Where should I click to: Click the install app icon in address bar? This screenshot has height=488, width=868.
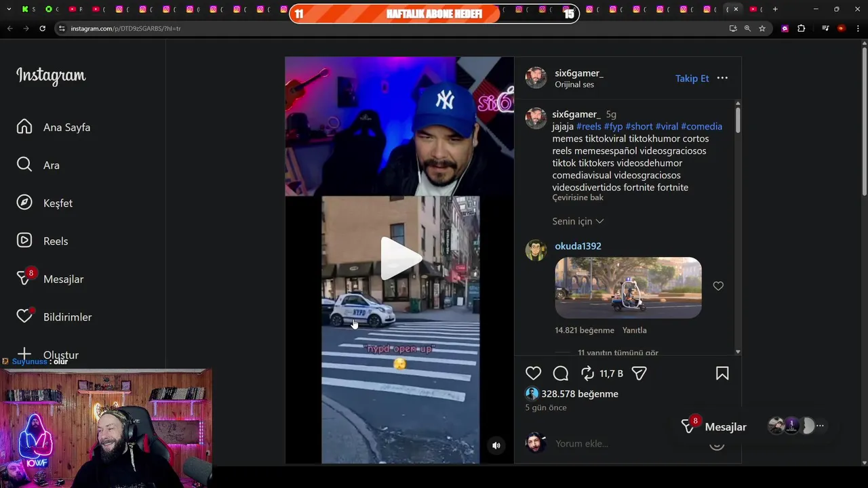(732, 28)
